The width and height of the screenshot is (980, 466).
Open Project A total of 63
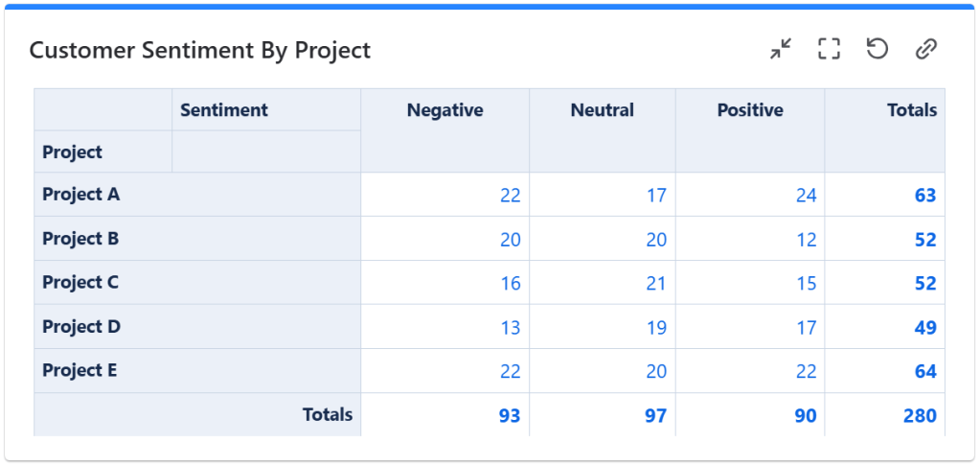[924, 196]
